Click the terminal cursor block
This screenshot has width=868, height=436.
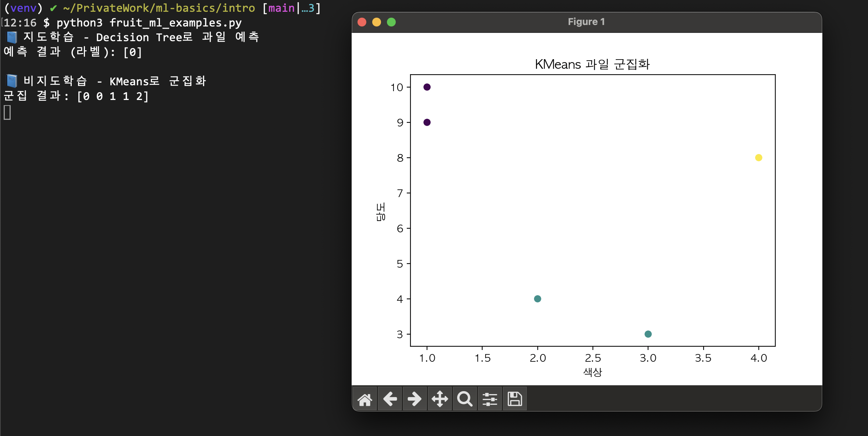7,112
